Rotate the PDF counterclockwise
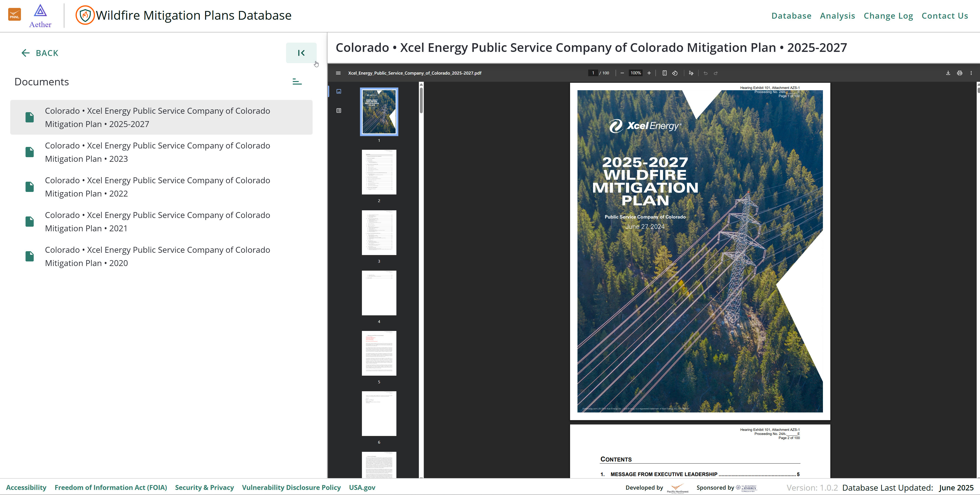980x495 pixels. pos(675,73)
